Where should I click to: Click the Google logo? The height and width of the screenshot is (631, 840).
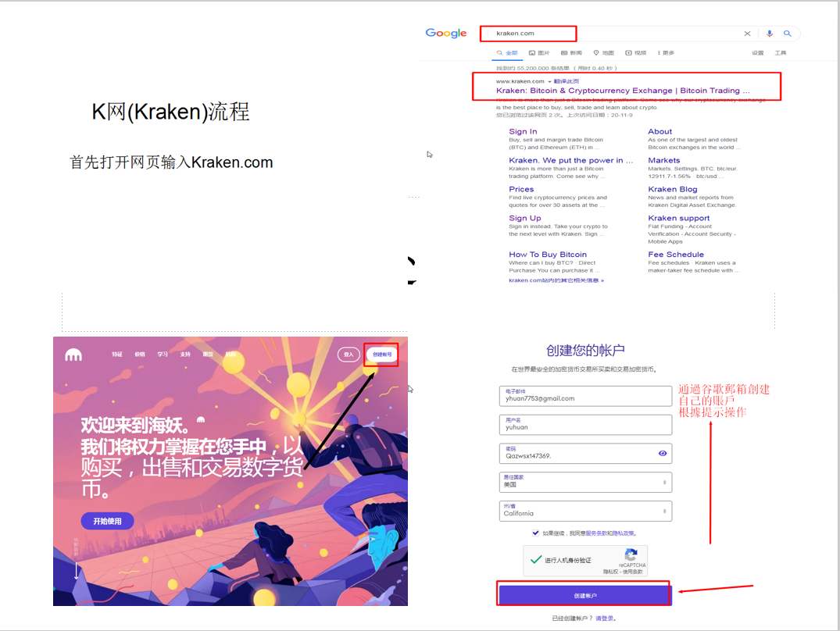coord(446,33)
